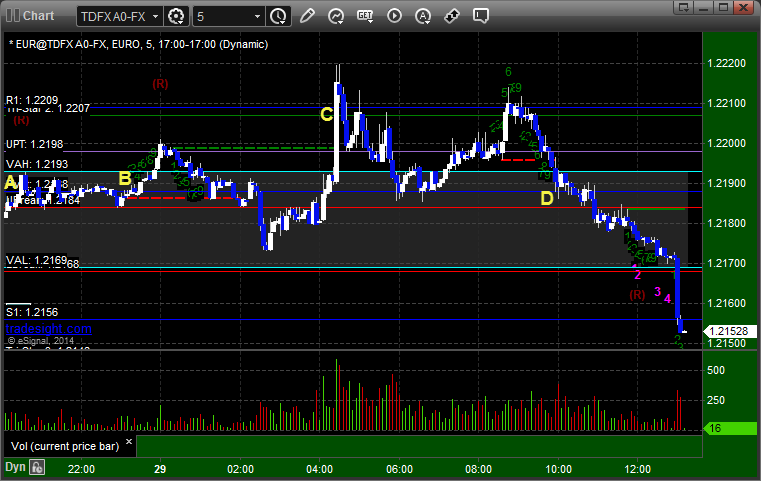
Task: Close the Vol (current price bar) tab
Action: 129,442
